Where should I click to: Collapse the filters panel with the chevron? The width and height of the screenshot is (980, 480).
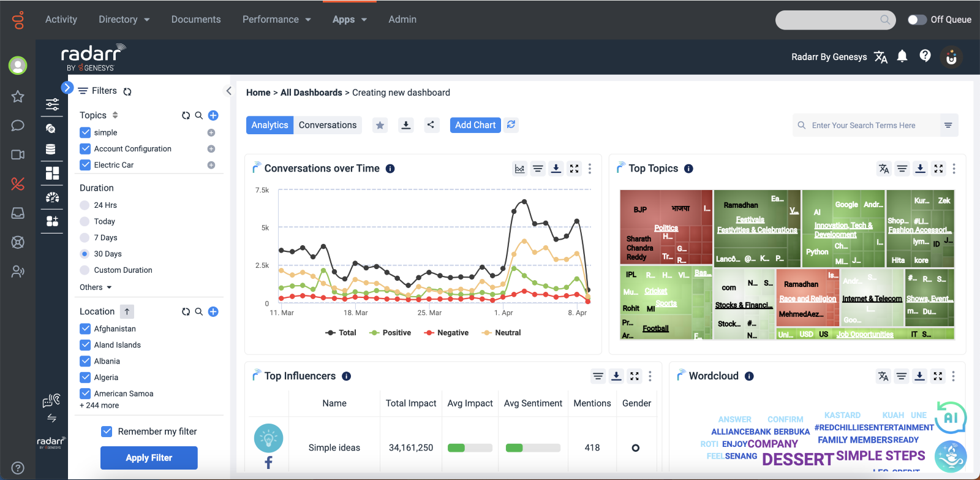tap(228, 91)
